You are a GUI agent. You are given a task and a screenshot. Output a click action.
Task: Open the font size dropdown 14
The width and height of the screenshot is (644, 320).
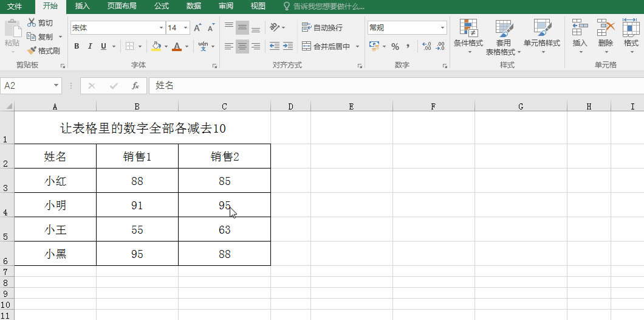coord(186,28)
